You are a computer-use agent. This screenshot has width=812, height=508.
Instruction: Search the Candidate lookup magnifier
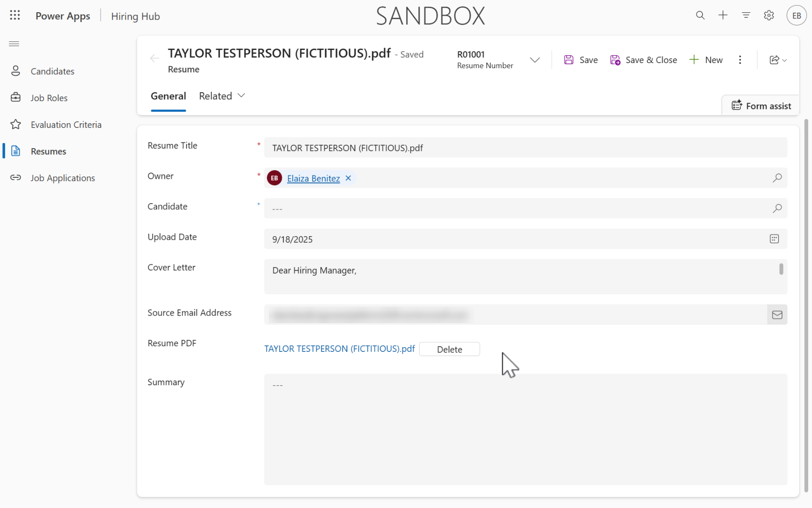[777, 208]
